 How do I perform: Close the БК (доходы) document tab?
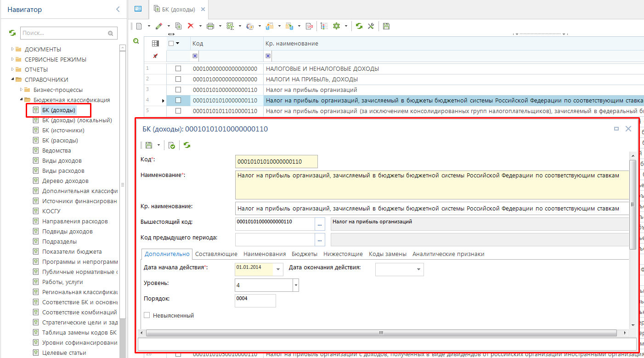coord(203,9)
